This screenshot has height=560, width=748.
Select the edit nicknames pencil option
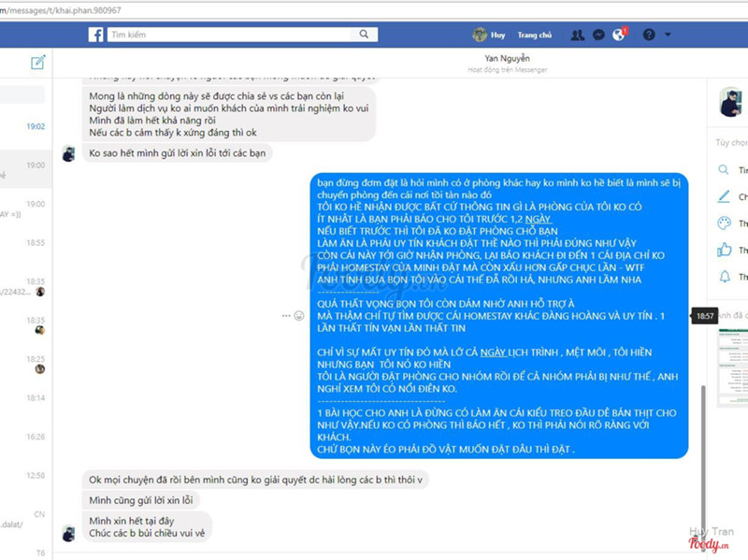[724, 196]
